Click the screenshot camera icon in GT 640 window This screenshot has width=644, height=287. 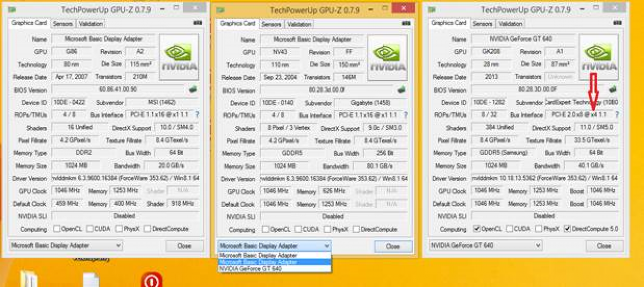click(x=616, y=23)
